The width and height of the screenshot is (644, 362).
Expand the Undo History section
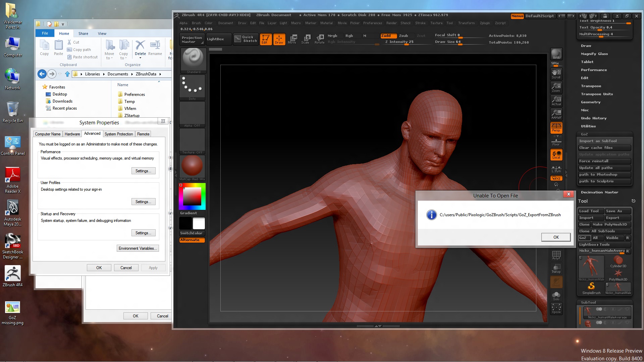coord(593,118)
